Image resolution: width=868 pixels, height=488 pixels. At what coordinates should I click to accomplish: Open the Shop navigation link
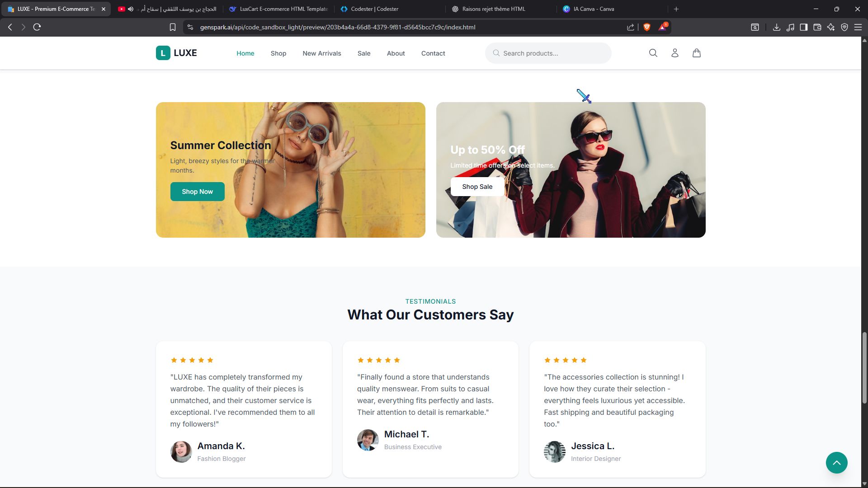[278, 53]
